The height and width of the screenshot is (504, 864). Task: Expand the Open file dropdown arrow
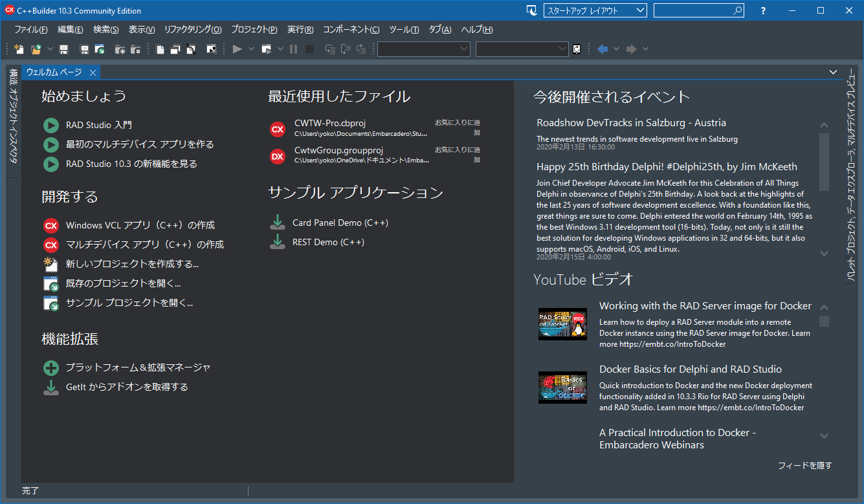(49, 49)
